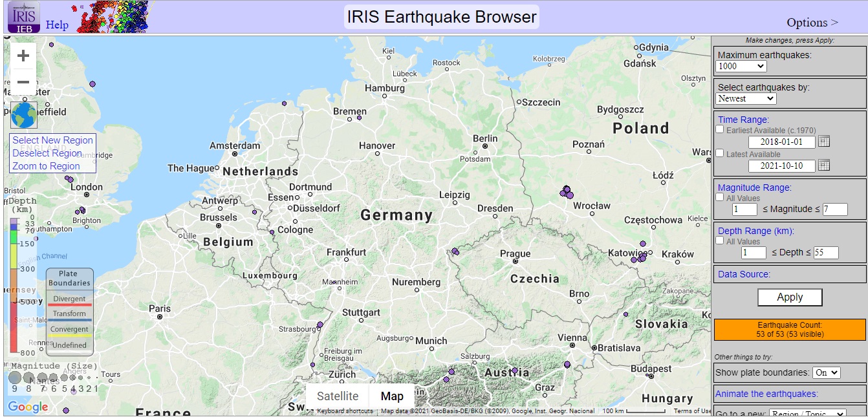
Task: Click Deselect Region link
Action: click(47, 153)
